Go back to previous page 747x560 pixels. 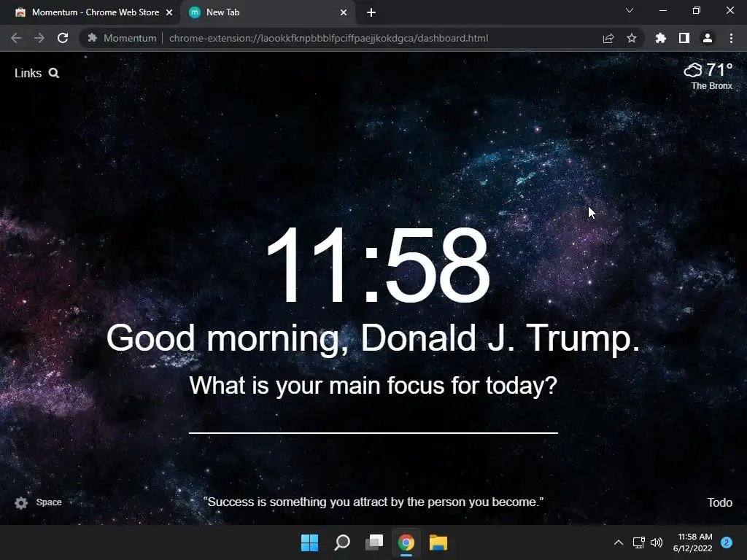16,38
